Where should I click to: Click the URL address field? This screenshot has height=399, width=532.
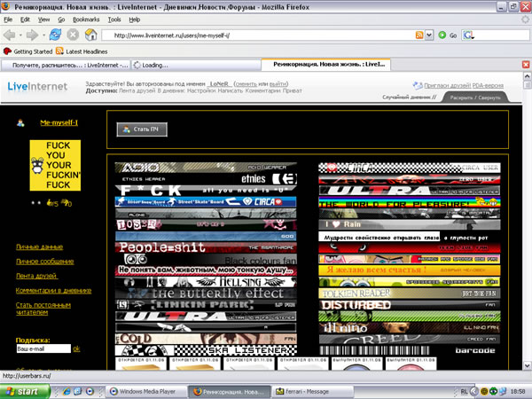[x=259, y=35]
